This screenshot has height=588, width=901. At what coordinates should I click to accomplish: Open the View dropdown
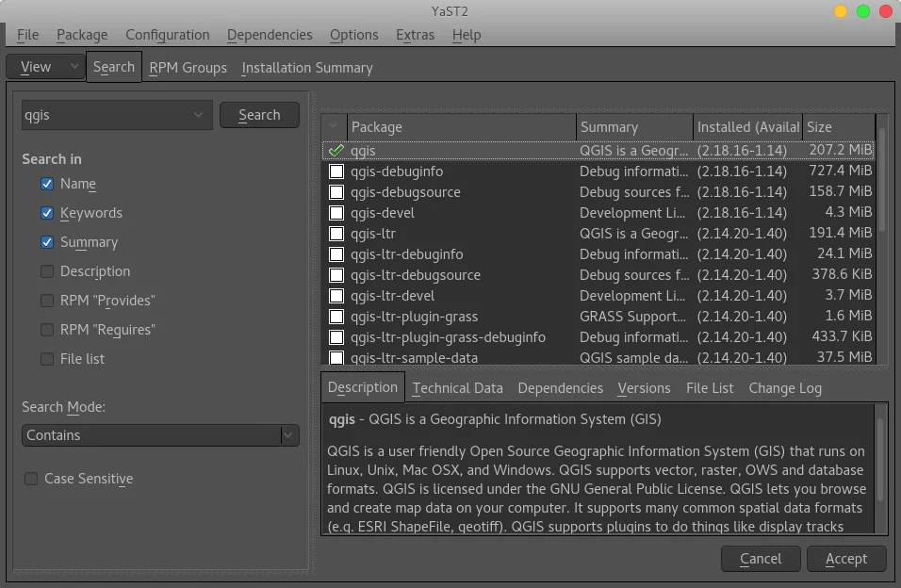(45, 67)
